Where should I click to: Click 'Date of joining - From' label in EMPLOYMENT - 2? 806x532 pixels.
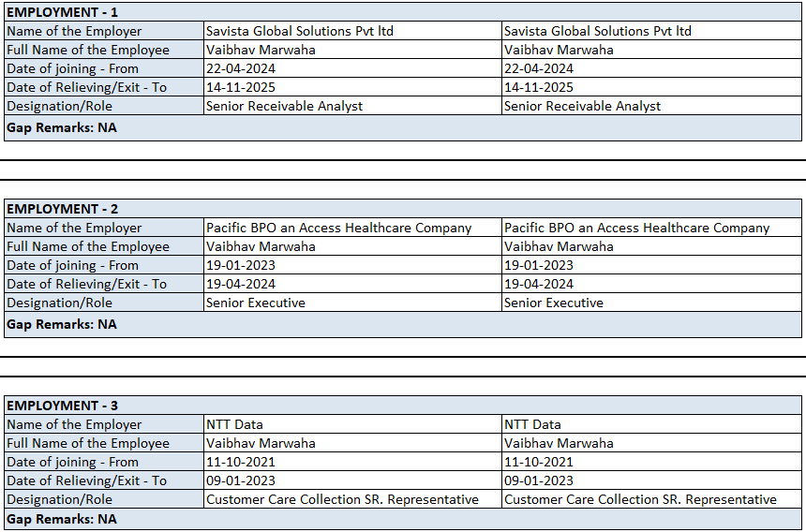(x=104, y=265)
